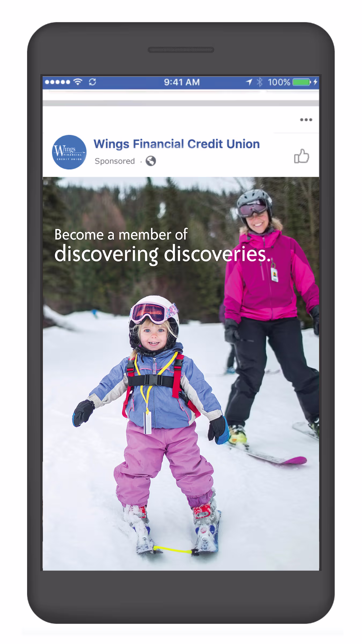The width and height of the screenshot is (362, 644).
Task: Tap the signal strength dots
Action: pyautogui.click(x=57, y=82)
